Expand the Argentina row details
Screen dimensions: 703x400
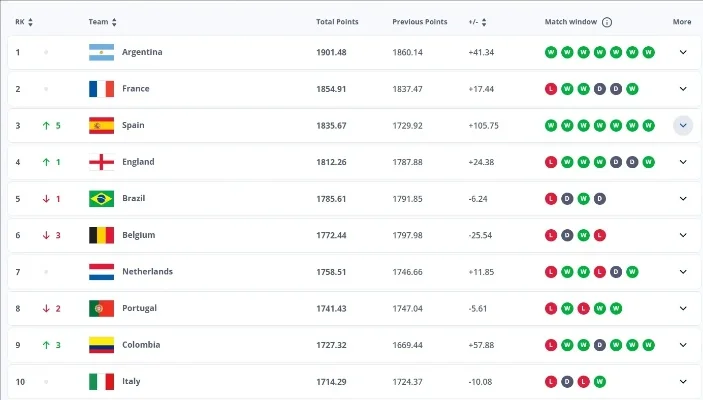point(683,52)
